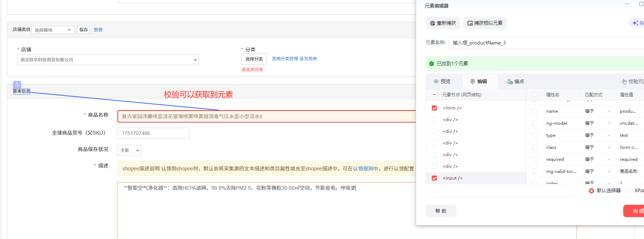Click the eye icon on 预览 tab
This screenshot has height=239, width=644.
point(436,81)
